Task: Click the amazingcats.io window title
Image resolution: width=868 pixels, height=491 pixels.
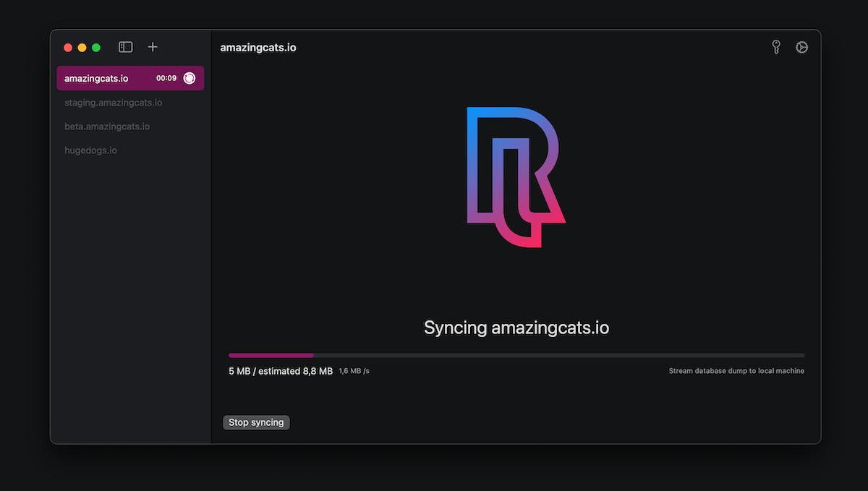Action: [x=258, y=48]
